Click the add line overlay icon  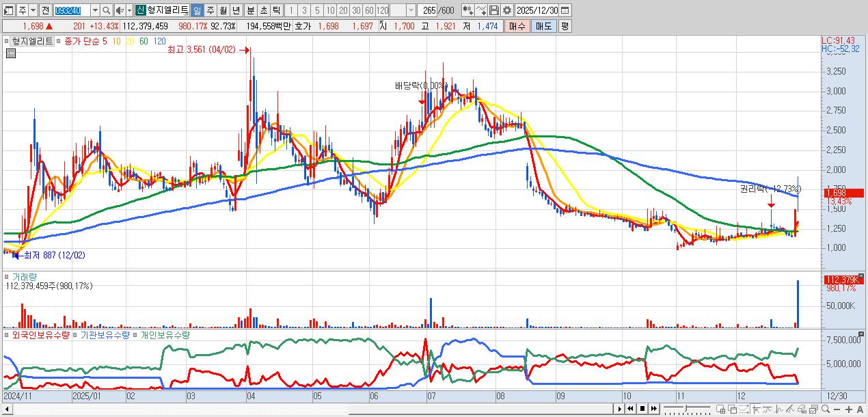point(481,11)
